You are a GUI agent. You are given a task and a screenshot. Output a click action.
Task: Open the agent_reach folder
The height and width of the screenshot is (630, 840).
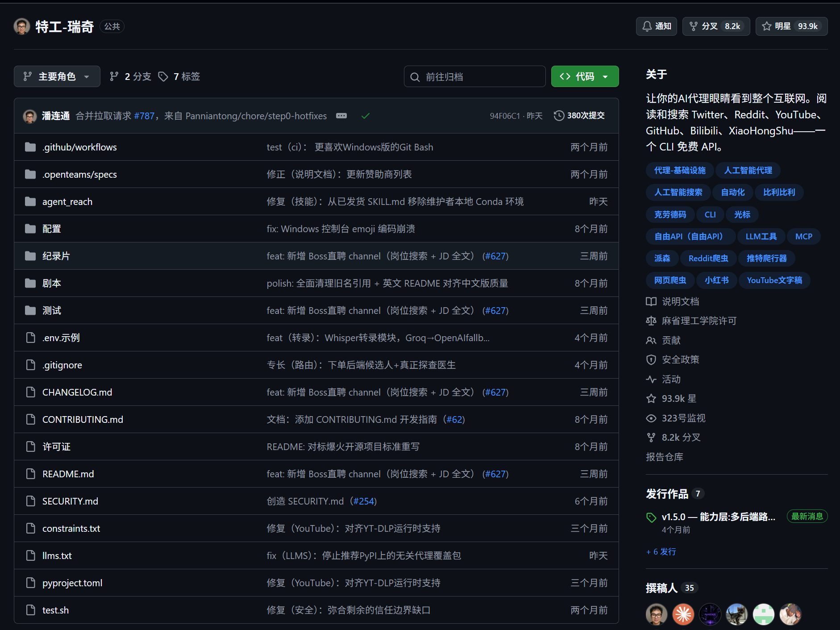pyautogui.click(x=67, y=202)
